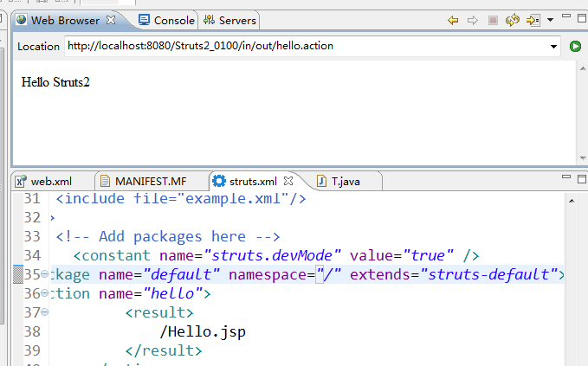588x366 pixels.
Task: Click the navigate-to-selected-URL toolbar icon
Action: pyautogui.click(x=533, y=20)
